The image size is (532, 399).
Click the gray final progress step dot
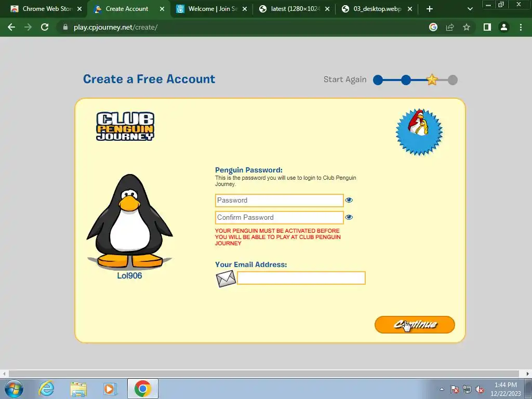click(x=453, y=80)
